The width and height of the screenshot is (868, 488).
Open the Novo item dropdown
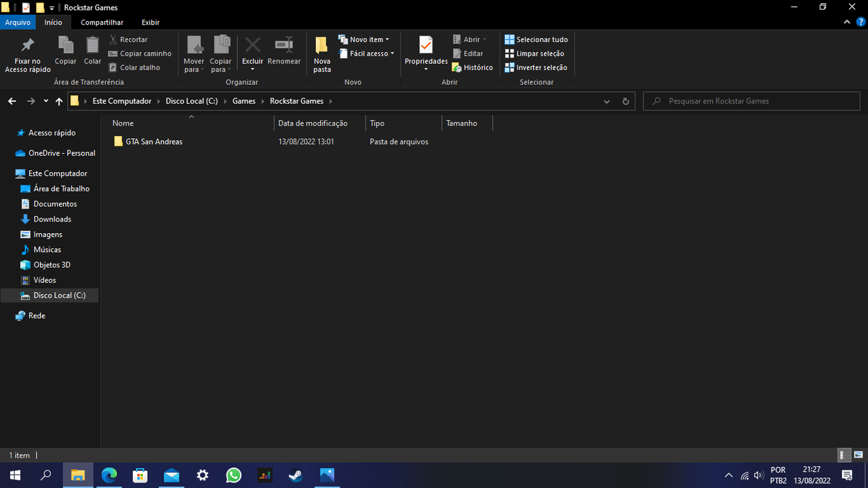tap(364, 39)
